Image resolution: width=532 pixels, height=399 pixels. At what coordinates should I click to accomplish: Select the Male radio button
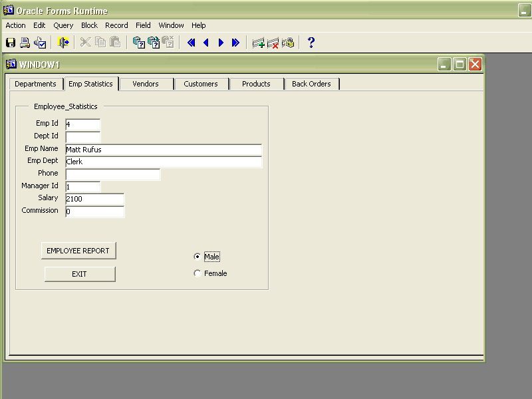(x=197, y=257)
